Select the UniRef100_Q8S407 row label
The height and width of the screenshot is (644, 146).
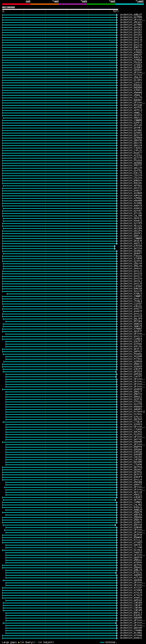131,470
